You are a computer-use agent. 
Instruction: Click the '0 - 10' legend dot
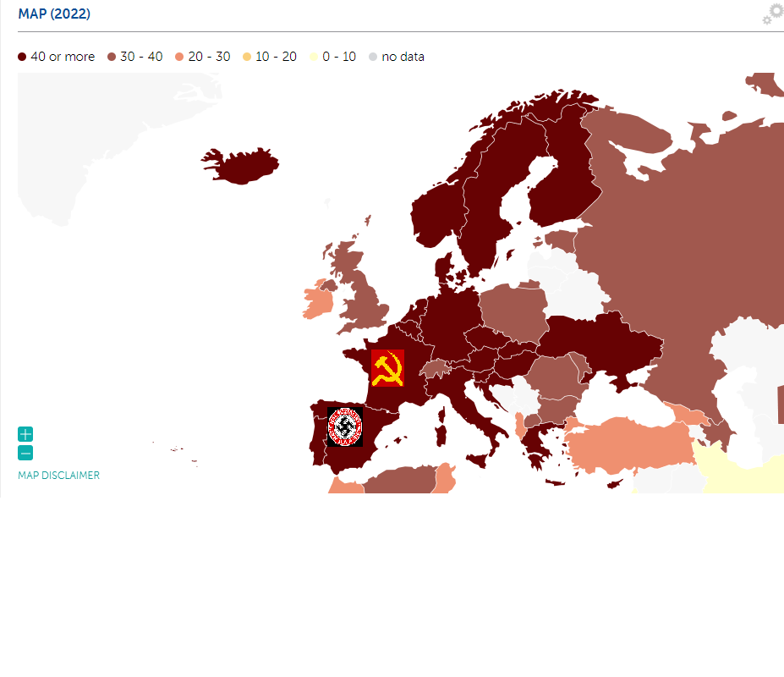click(x=314, y=57)
